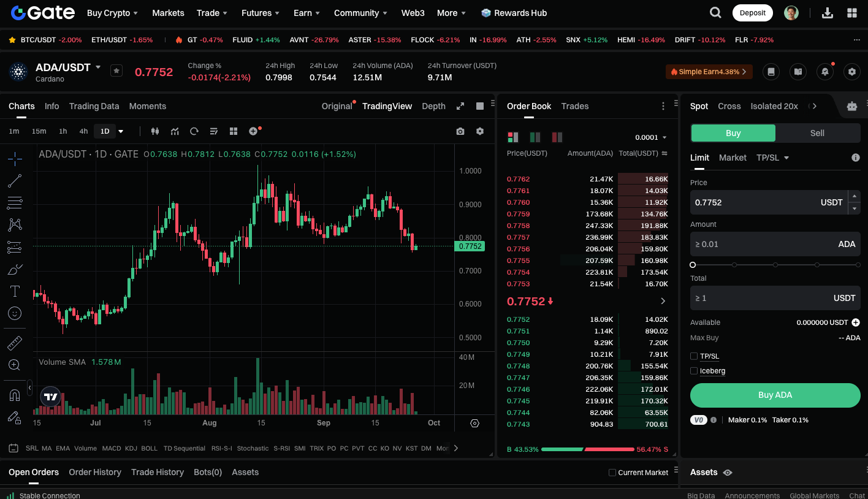This screenshot has height=499, width=868.
Task: Select the Buy side toggle
Action: point(733,133)
